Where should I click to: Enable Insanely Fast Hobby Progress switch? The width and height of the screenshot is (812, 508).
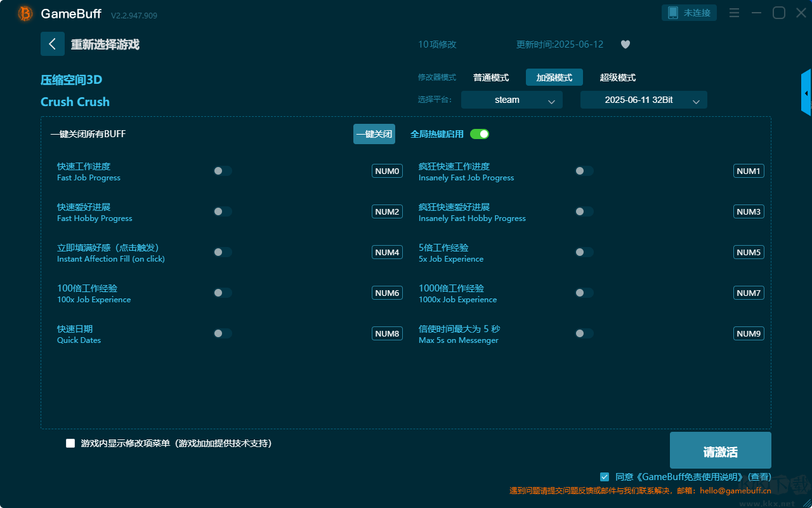(584, 211)
